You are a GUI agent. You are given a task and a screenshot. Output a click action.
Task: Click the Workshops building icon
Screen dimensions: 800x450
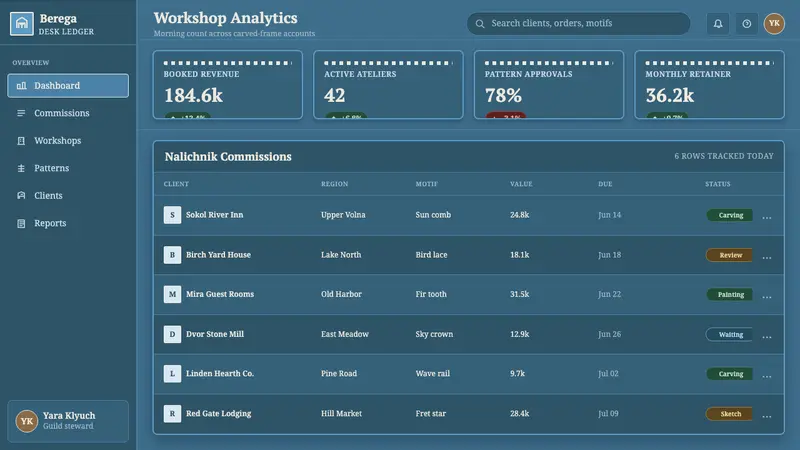click(x=21, y=141)
